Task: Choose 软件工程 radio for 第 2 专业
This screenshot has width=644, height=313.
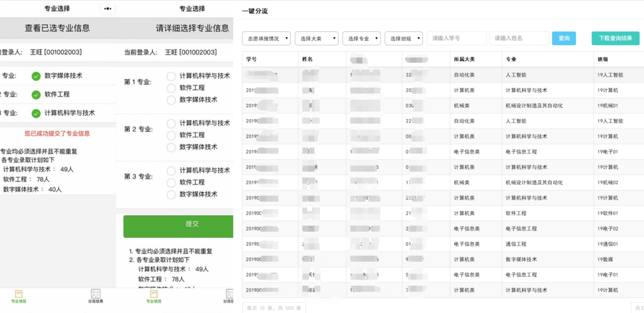Action: (171, 135)
